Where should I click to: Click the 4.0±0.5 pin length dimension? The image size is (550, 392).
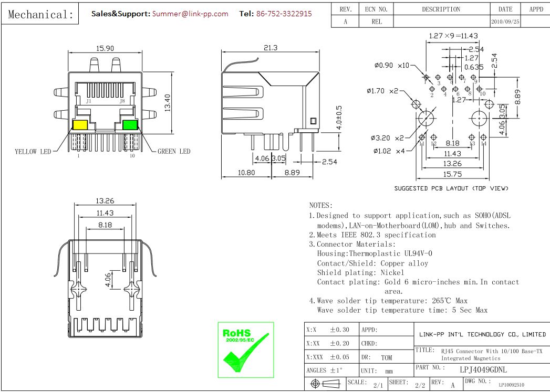coord(339,118)
